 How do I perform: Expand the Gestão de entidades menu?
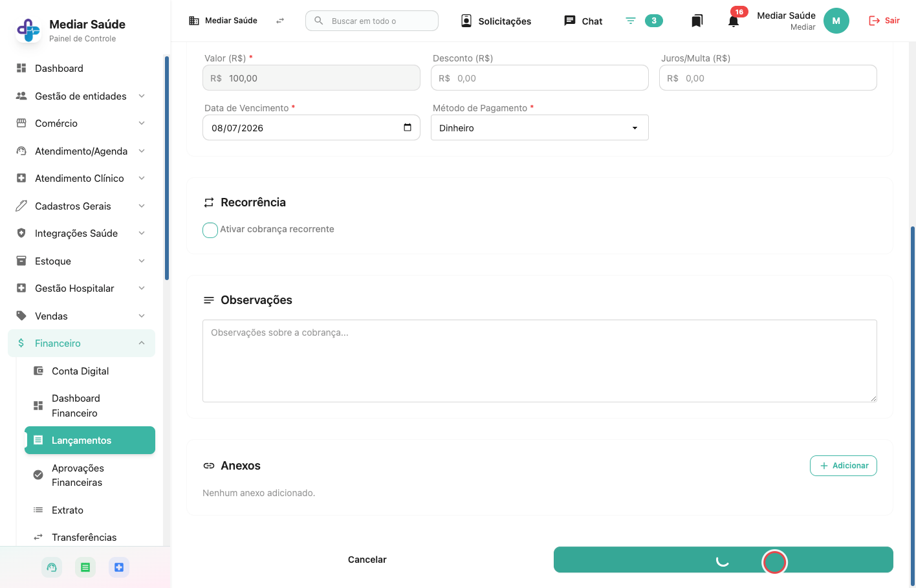click(81, 96)
